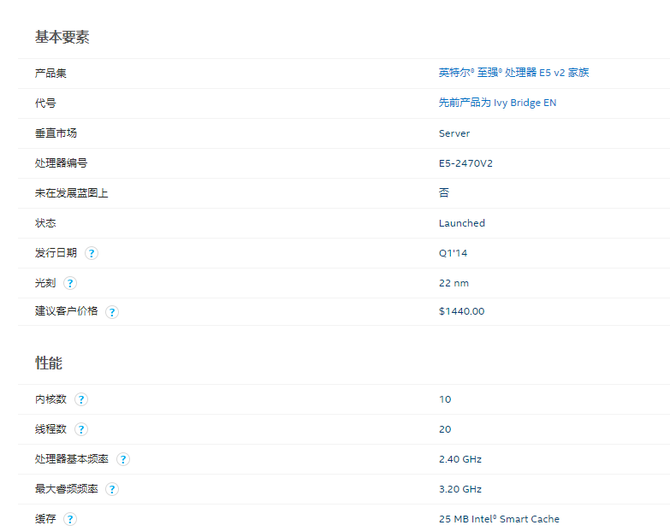Select the 25 MB Intel Smart Cache value
The height and width of the screenshot is (531, 670).
pos(498,519)
